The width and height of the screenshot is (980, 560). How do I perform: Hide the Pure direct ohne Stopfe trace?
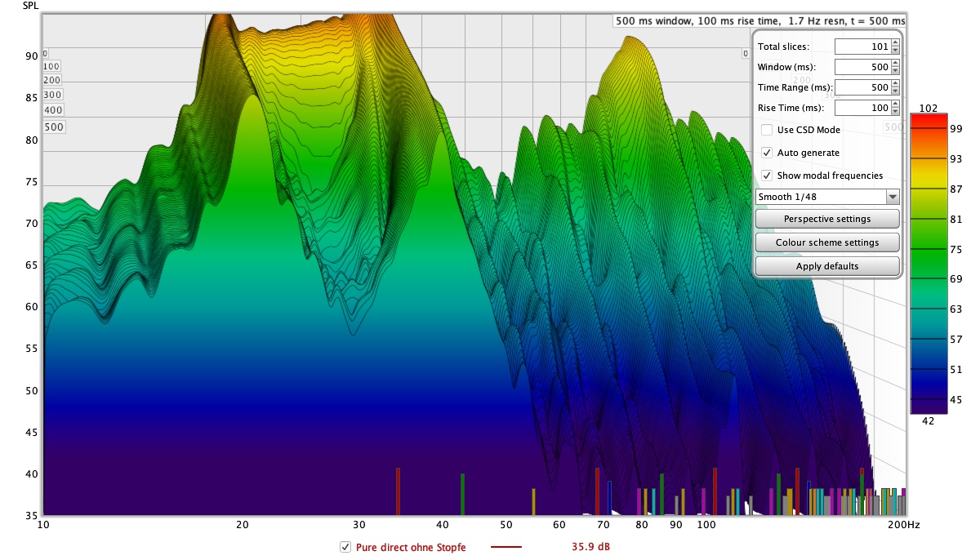pos(345,547)
